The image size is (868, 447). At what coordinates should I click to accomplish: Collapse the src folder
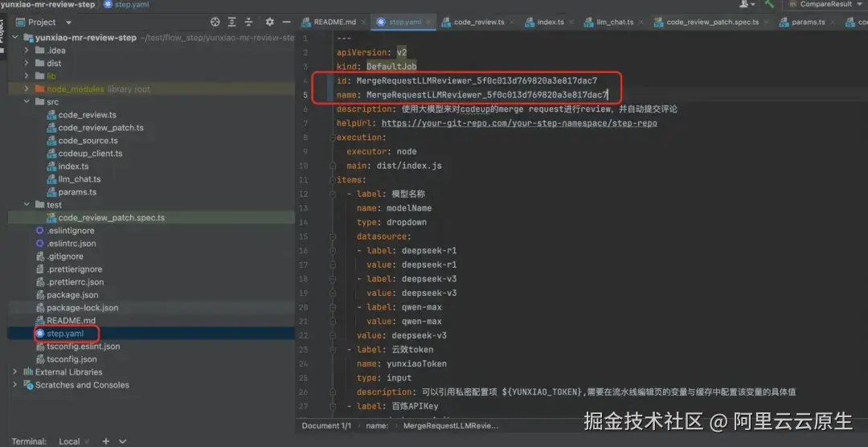26,102
